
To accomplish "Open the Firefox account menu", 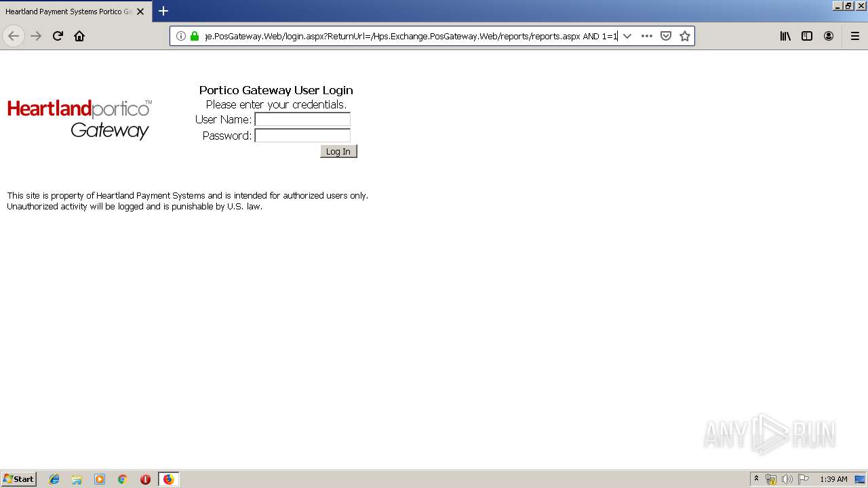I will click(829, 36).
